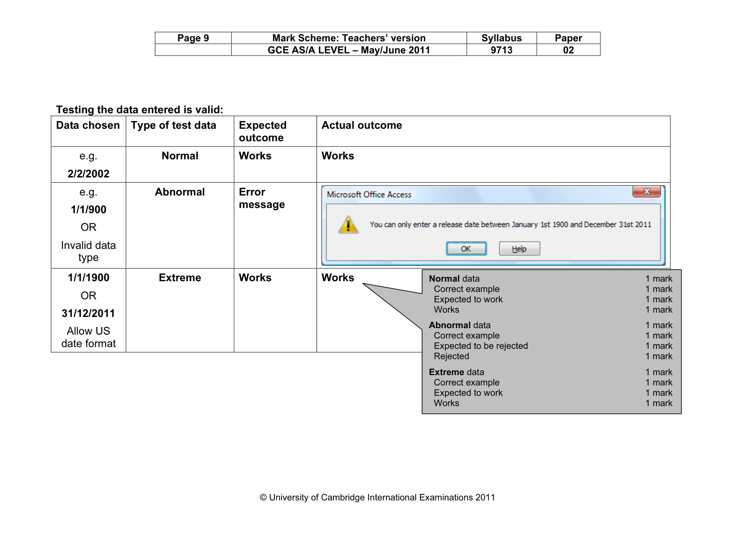Select the '1/1/900' abnormal date
The width and height of the screenshot is (756, 534).
[x=88, y=209]
